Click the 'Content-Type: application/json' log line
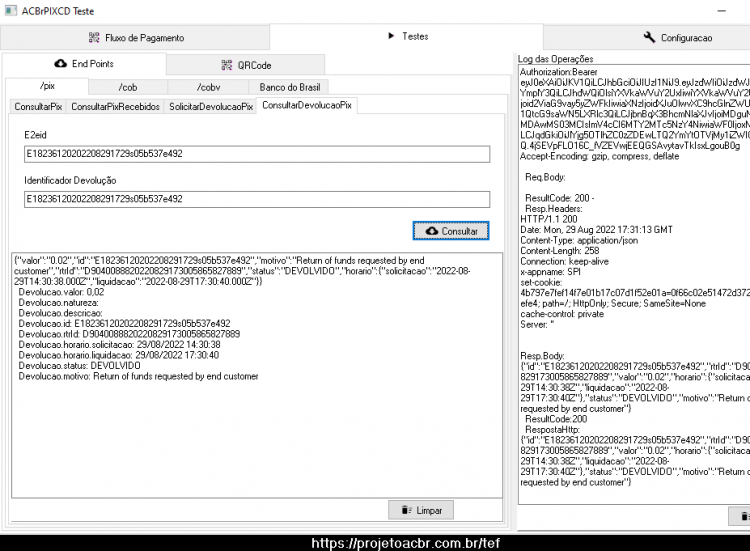 click(579, 241)
